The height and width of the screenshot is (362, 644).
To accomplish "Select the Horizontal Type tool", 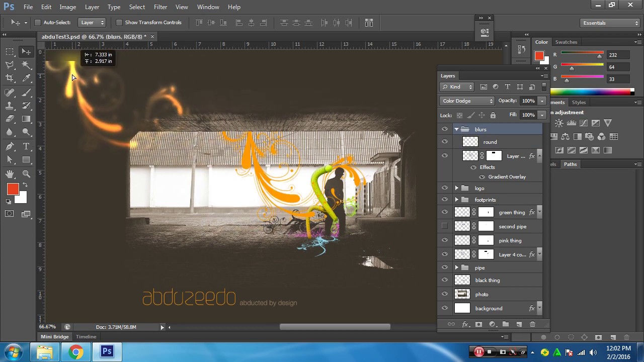I will pyautogui.click(x=26, y=146).
